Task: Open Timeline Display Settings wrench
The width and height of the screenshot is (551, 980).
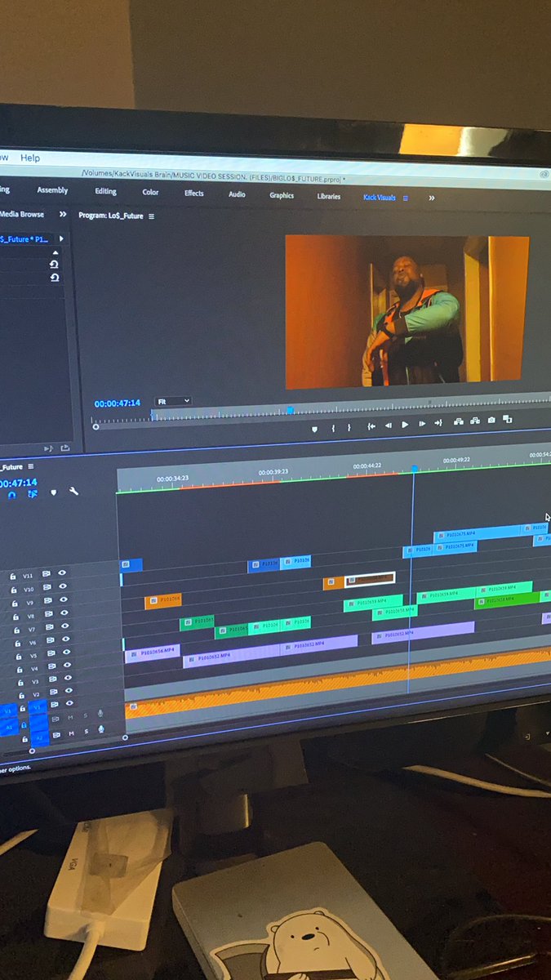Action: [x=73, y=491]
